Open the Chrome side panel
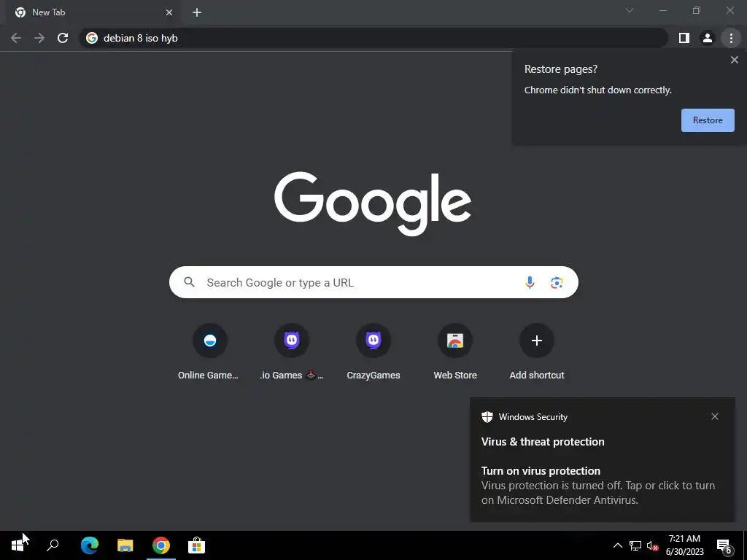The image size is (747, 560). pos(684,38)
